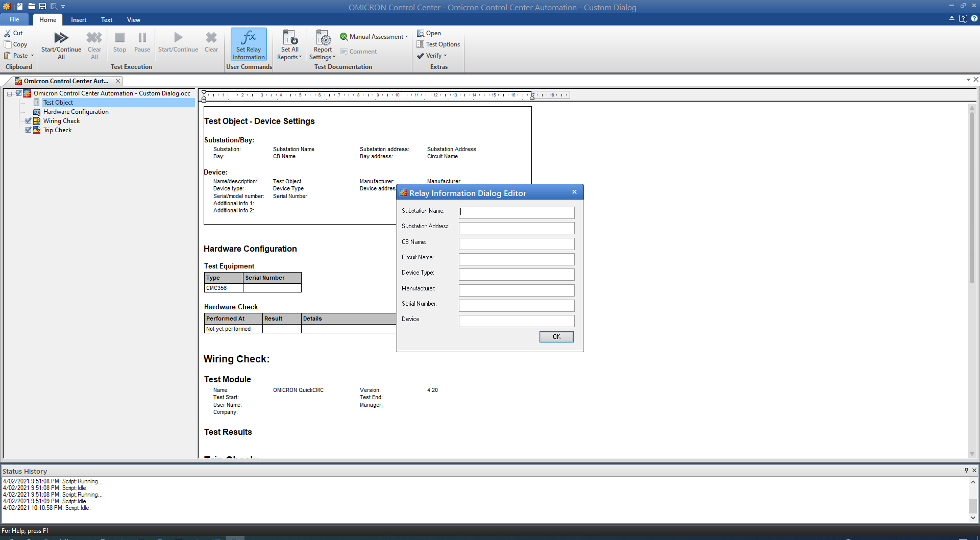Screen dimensions: 980x540
Task: Pin the Status History panel
Action: pos(966,470)
